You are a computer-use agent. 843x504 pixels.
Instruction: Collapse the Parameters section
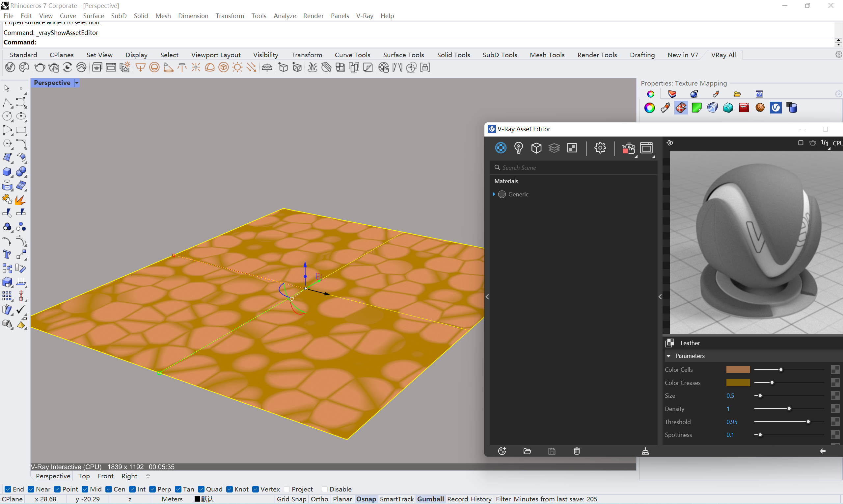pyautogui.click(x=668, y=356)
